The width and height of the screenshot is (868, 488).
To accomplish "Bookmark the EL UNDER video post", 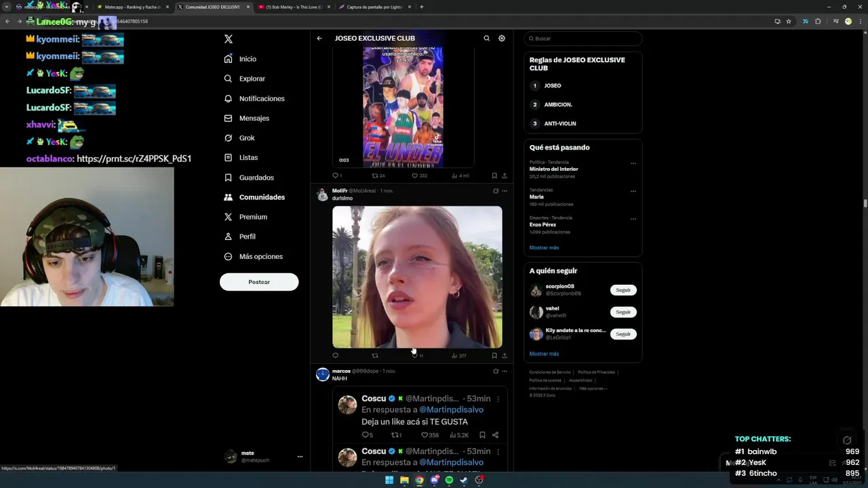I will click(494, 176).
